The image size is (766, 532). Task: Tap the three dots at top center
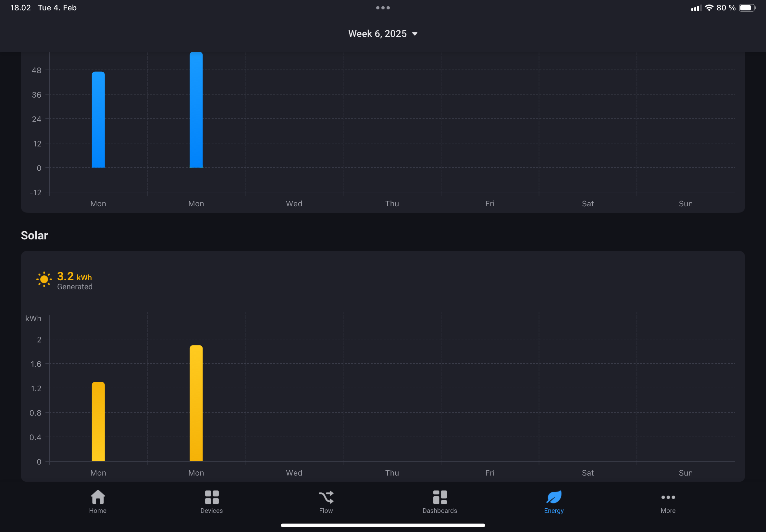point(383,8)
